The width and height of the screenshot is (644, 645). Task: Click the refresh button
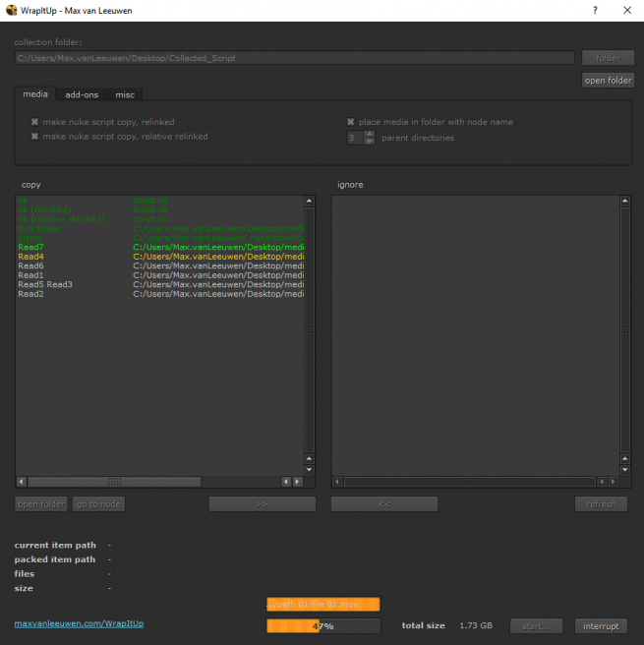coord(602,503)
